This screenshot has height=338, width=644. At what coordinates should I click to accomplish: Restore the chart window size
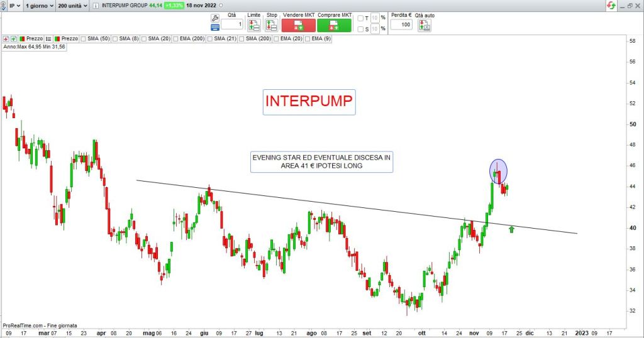(x=630, y=6)
